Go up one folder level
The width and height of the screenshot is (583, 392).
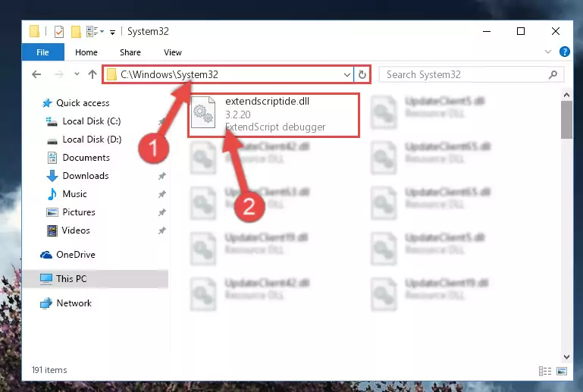tap(92, 74)
